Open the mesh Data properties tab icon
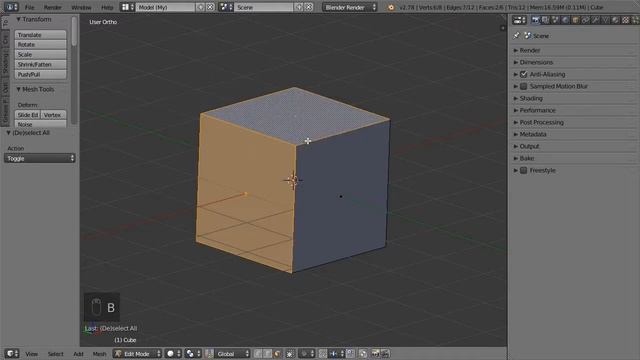 pyautogui.click(x=605, y=20)
